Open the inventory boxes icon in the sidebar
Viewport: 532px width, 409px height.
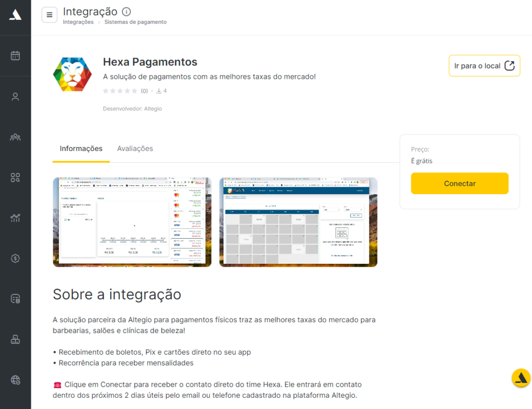[15, 339]
